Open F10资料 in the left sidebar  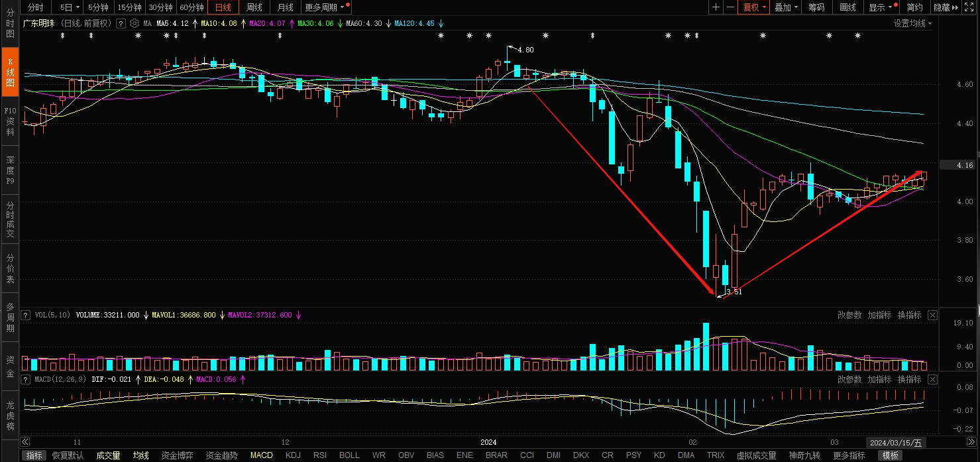click(10, 121)
